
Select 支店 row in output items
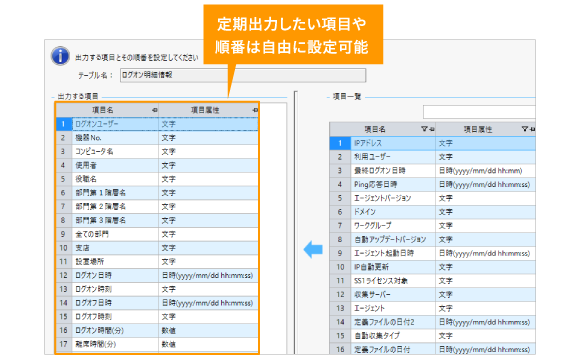[x=157, y=248]
